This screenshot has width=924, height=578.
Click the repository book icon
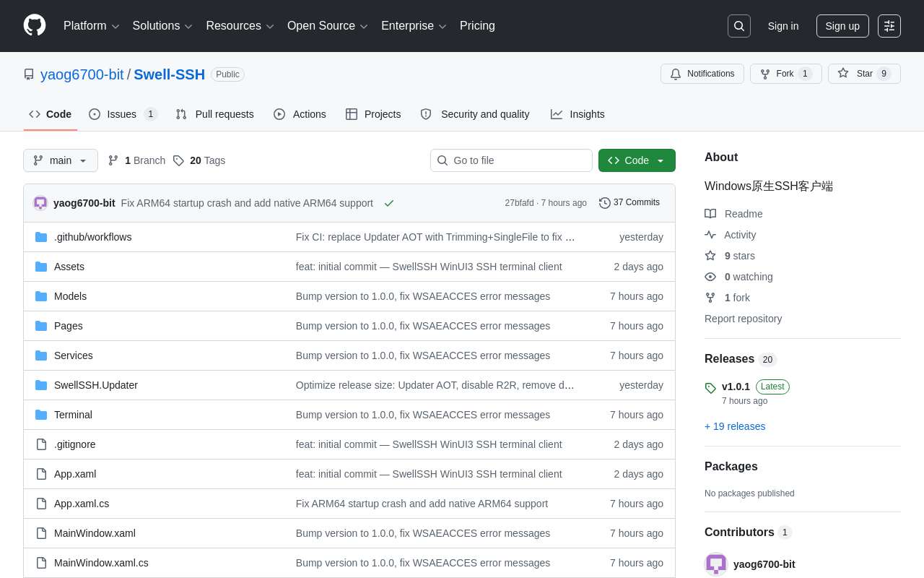tap(29, 74)
